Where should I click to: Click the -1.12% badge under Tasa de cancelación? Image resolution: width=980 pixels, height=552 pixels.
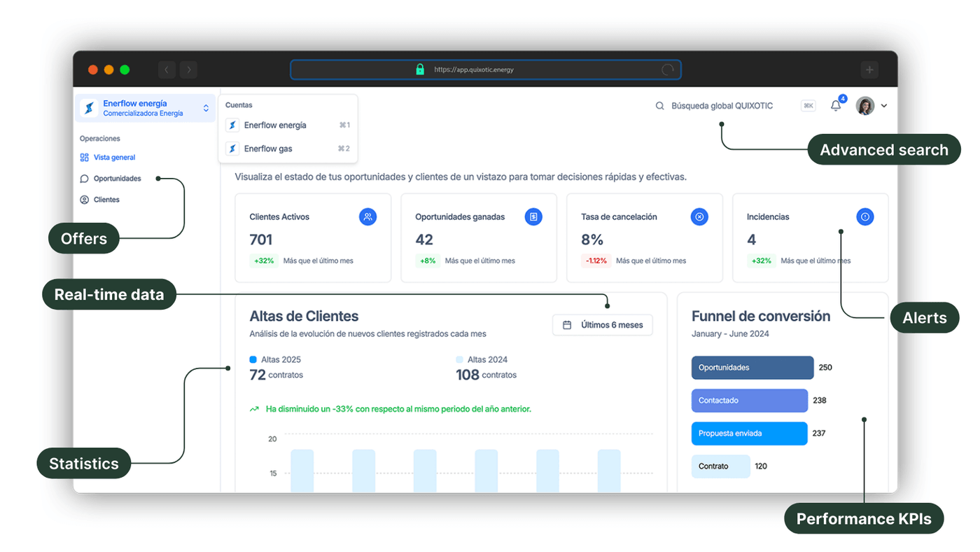tap(596, 261)
